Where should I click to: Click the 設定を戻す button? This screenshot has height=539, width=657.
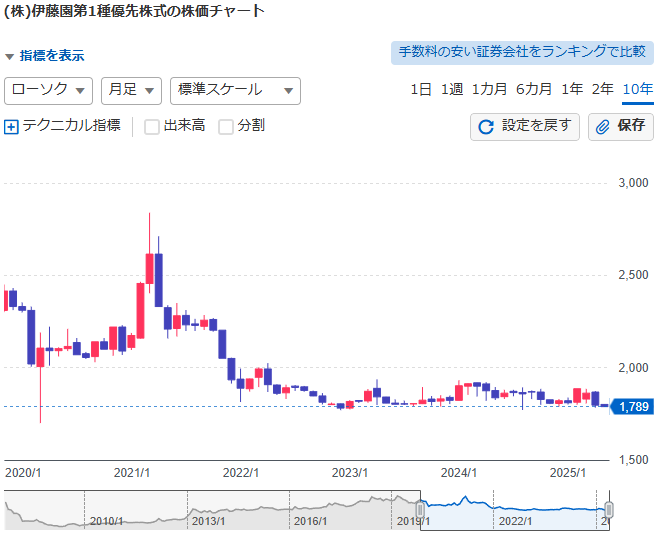tap(525, 127)
